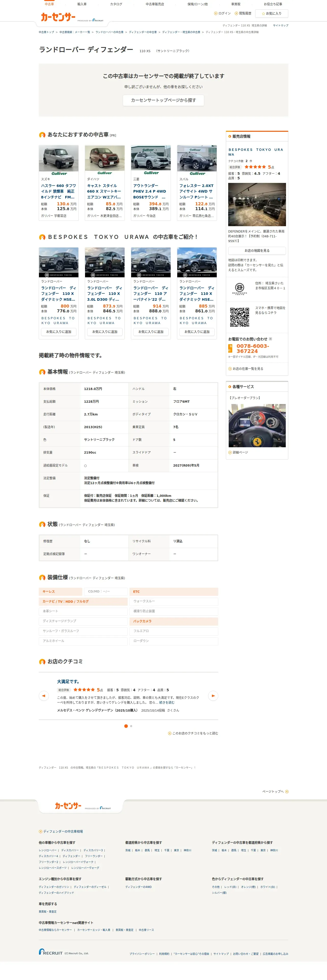Click 中古車トップ breadcrumb link

coord(46,32)
